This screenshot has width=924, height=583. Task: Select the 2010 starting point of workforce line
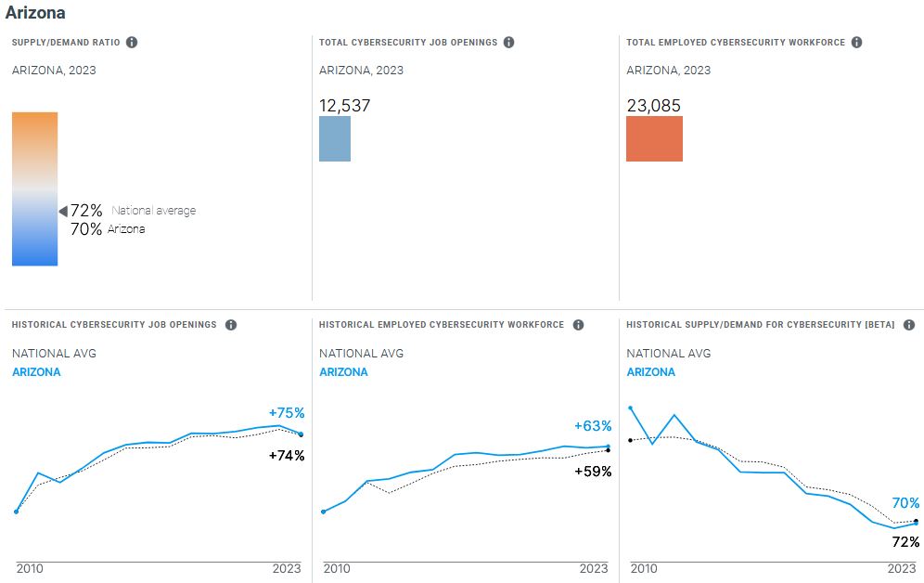[323, 512]
